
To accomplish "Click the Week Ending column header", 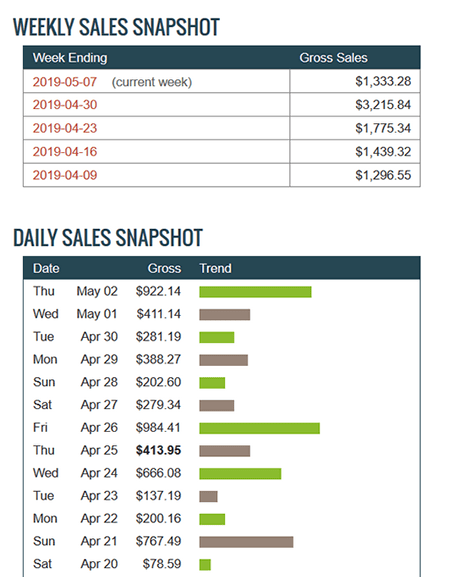I will (x=70, y=58).
